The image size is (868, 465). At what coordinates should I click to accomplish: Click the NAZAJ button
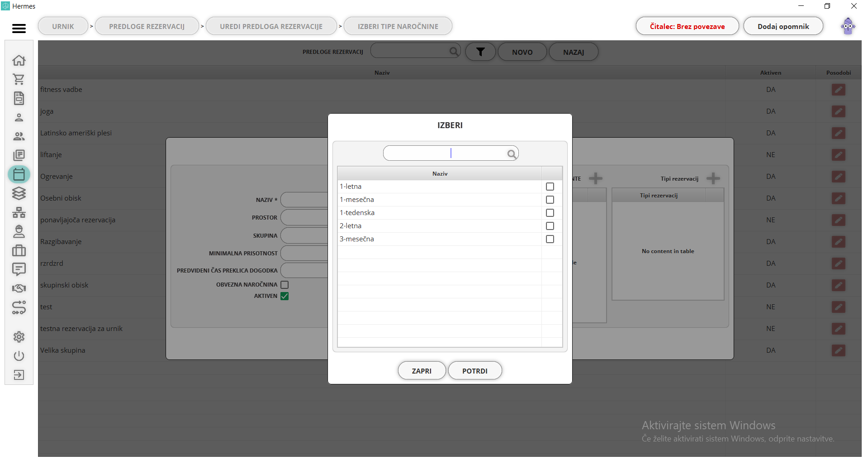click(x=574, y=52)
